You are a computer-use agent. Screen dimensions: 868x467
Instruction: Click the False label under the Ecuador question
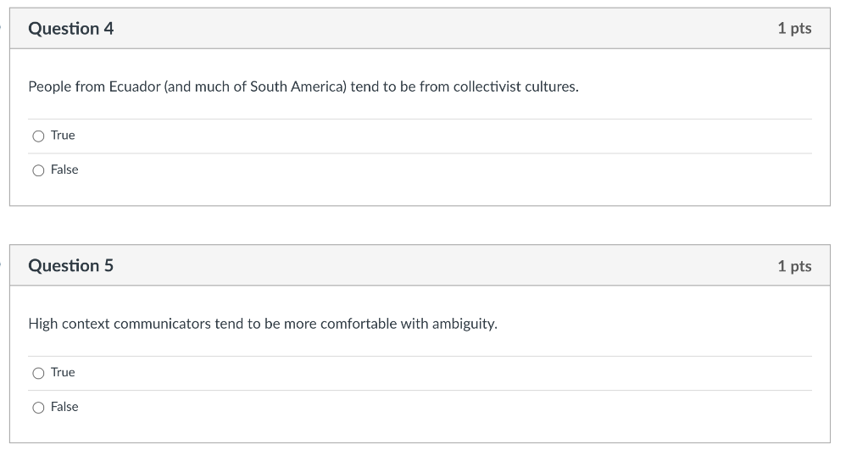(x=64, y=170)
